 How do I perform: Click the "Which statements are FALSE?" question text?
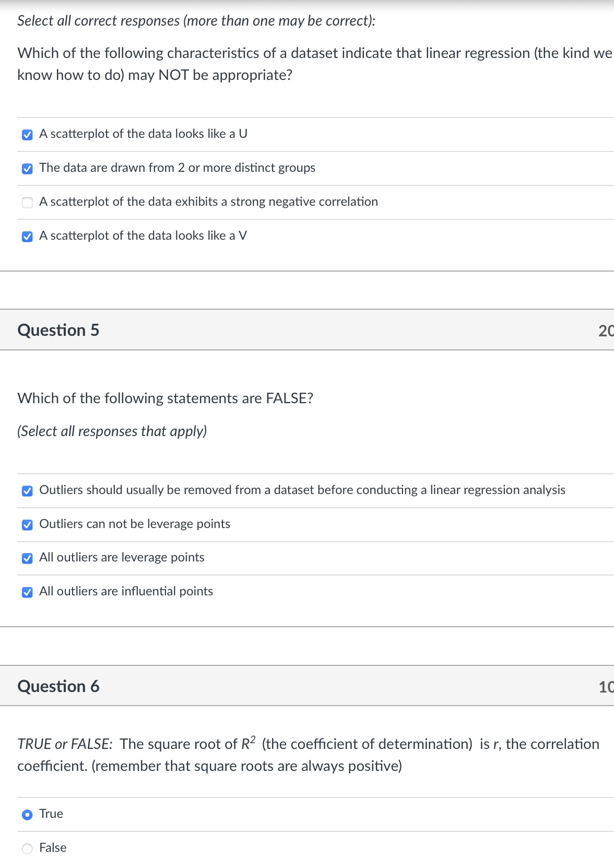point(165,398)
